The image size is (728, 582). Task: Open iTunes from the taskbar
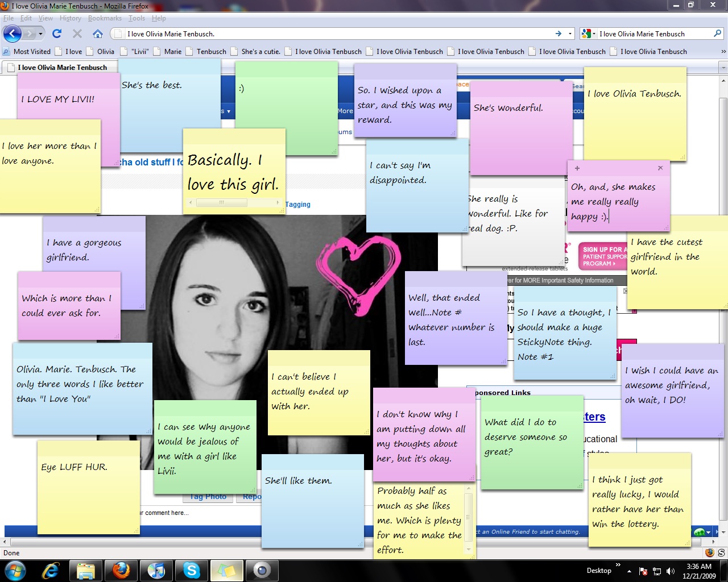point(156,570)
